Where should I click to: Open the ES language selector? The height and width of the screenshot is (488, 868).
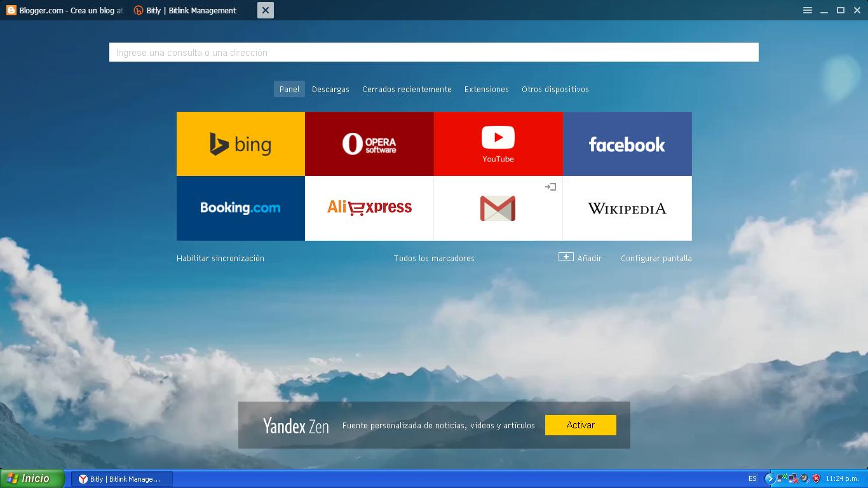point(751,478)
